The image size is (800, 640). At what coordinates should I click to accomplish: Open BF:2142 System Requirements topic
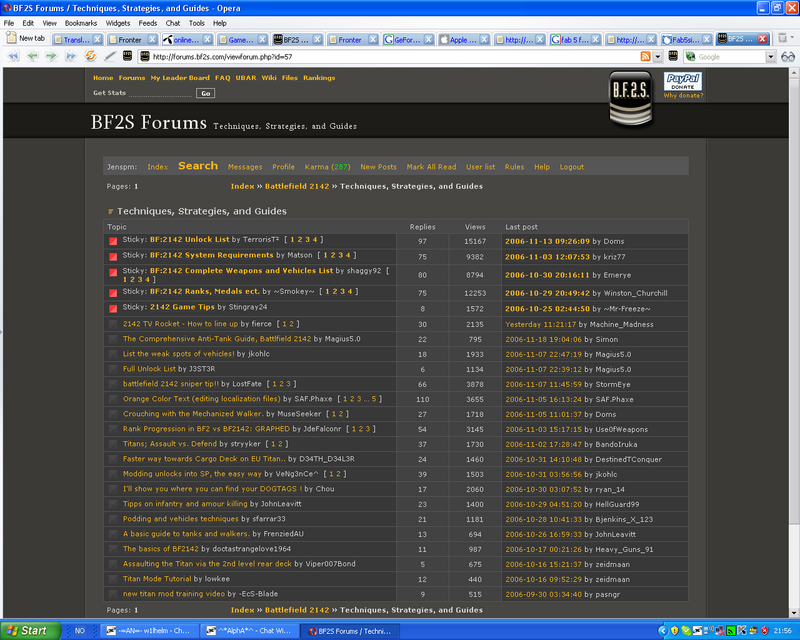pyautogui.click(x=212, y=255)
